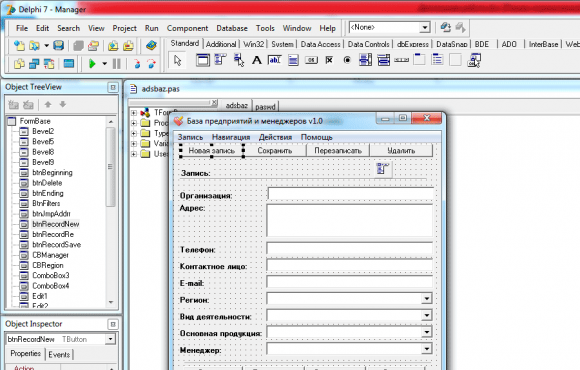
Task: Select the Edit (ab) component icon
Action: [x=274, y=60]
